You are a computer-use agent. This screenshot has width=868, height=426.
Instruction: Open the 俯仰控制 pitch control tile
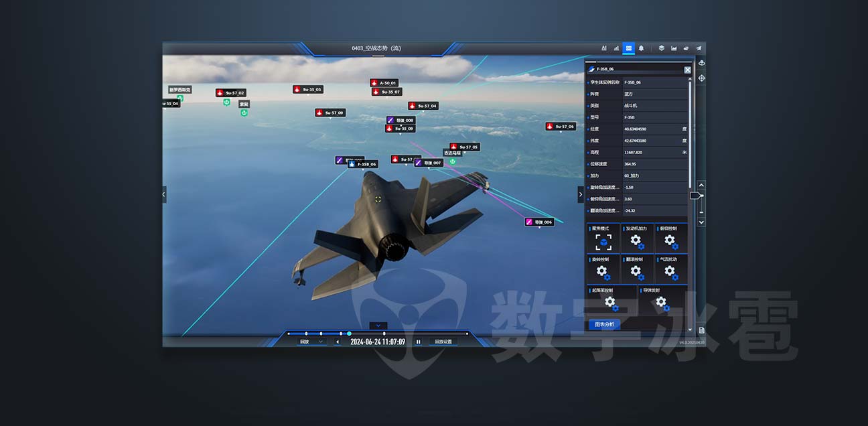(670, 239)
